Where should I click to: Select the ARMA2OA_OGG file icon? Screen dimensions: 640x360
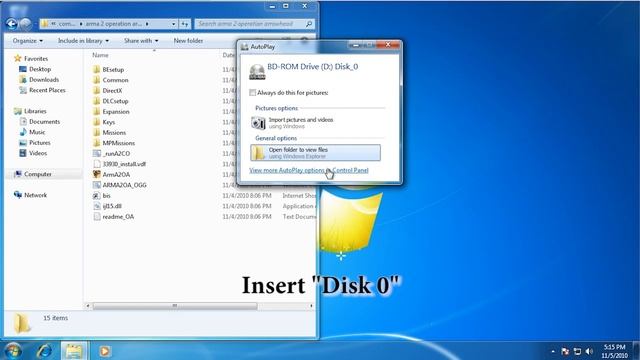point(97,185)
